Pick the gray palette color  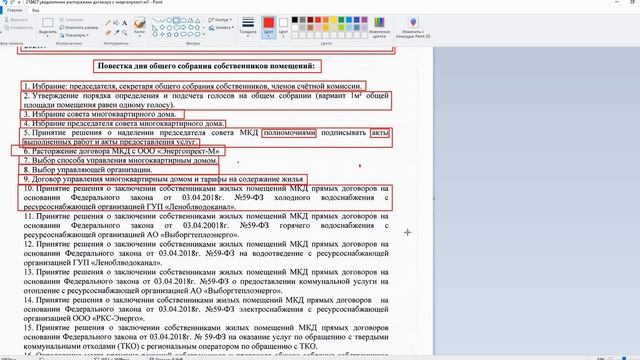tap(302, 20)
